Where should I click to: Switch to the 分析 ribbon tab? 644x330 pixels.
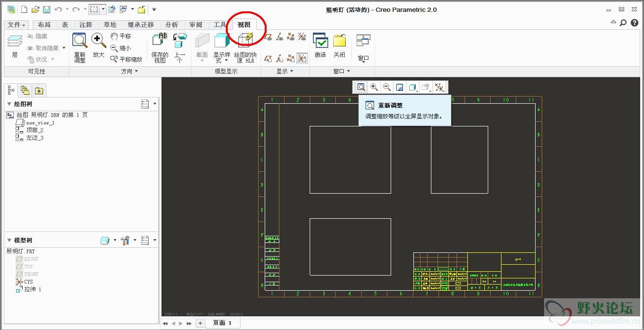click(172, 25)
